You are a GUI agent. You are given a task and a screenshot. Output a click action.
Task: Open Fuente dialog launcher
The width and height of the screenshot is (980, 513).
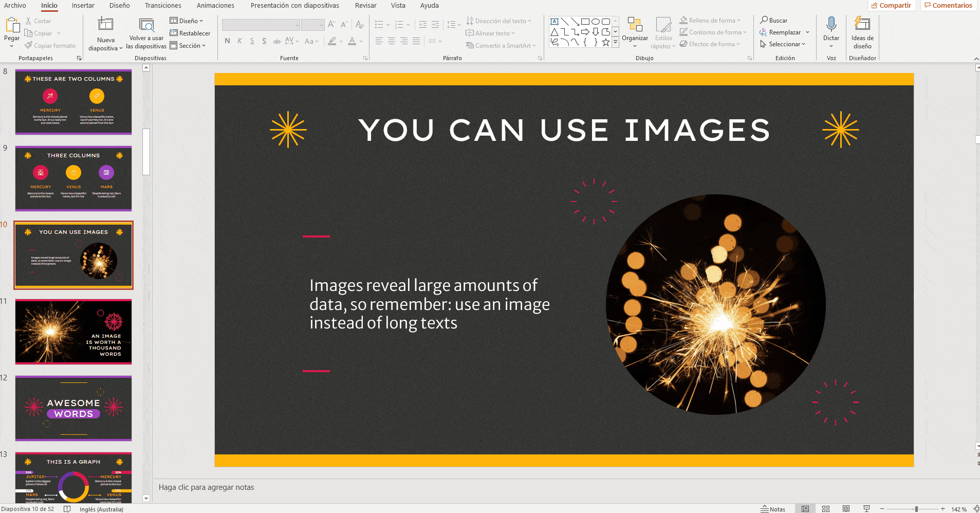point(365,58)
